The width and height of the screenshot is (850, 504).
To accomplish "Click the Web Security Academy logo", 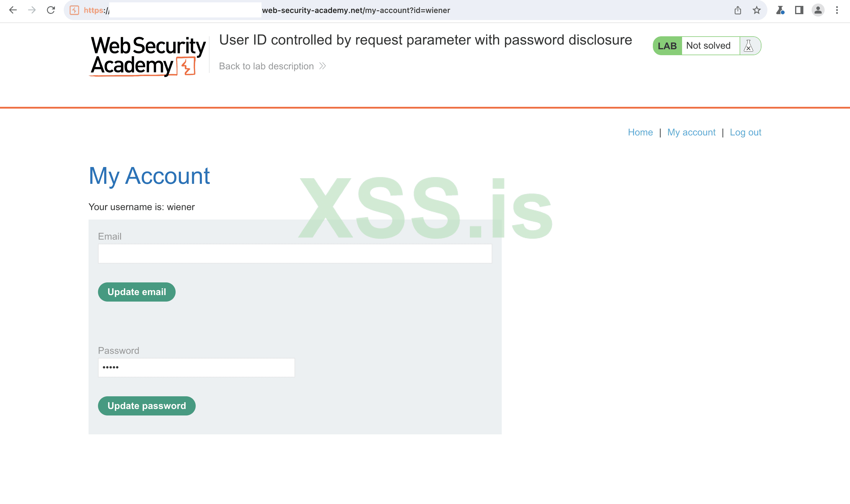I will 148,56.
